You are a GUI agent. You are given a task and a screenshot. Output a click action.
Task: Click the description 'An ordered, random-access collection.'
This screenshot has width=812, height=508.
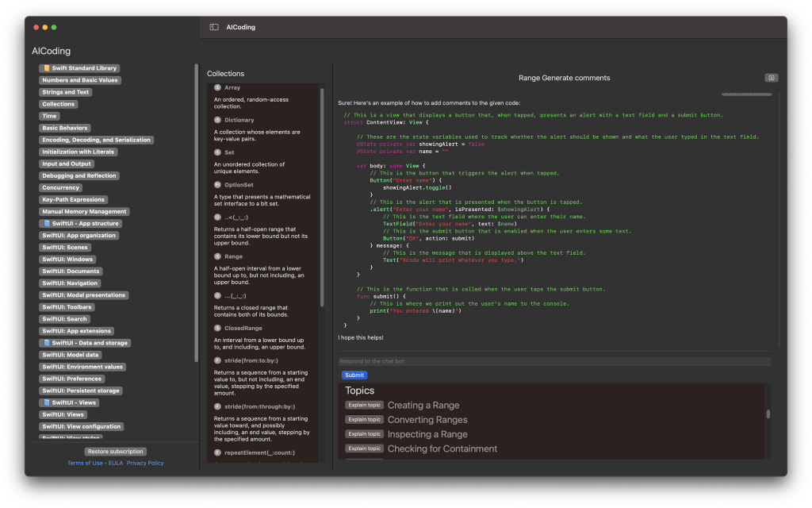click(251, 103)
